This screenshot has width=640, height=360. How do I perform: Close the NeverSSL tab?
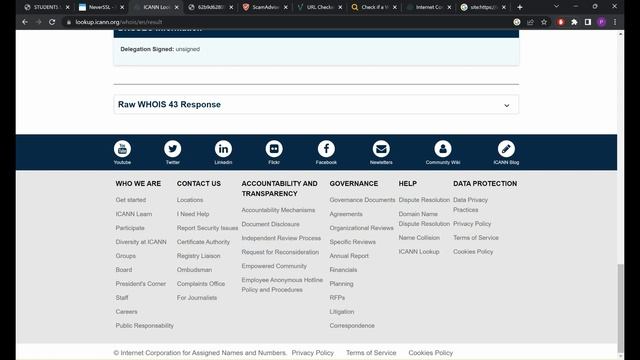coord(122,7)
